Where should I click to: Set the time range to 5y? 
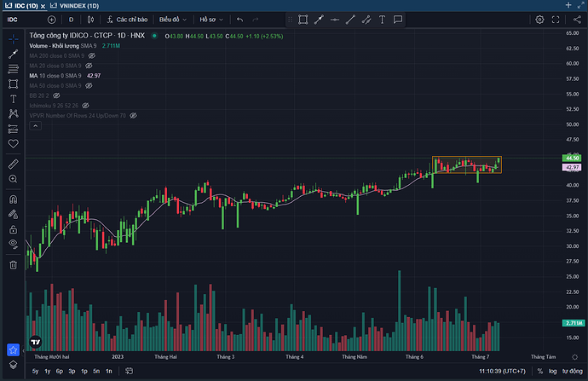pos(35,372)
